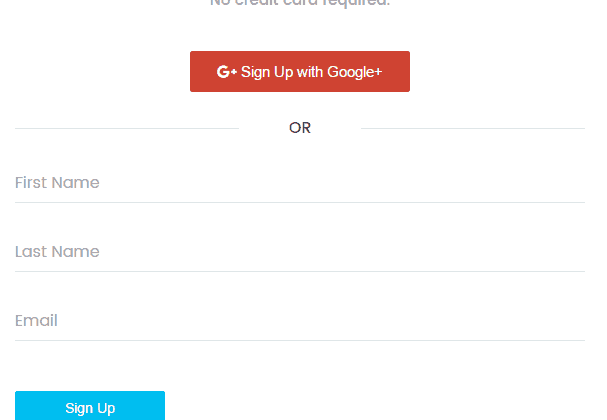Click the divider line left of OR

[127, 128]
